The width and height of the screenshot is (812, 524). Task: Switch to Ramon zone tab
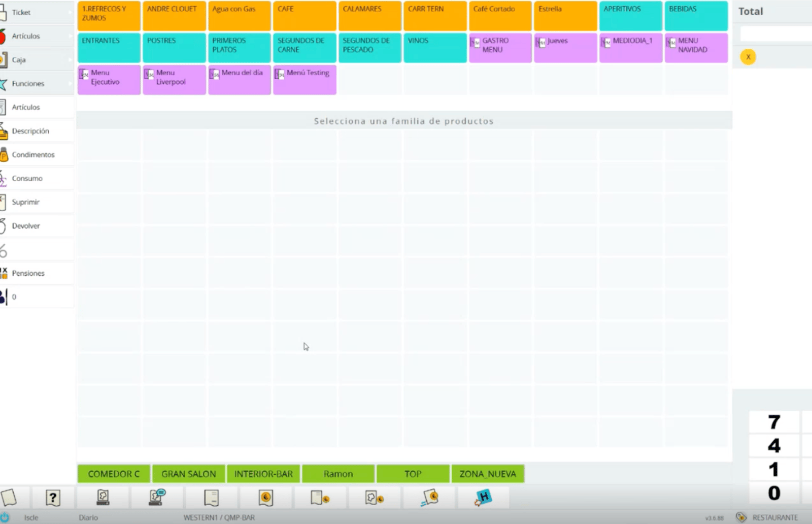point(339,474)
